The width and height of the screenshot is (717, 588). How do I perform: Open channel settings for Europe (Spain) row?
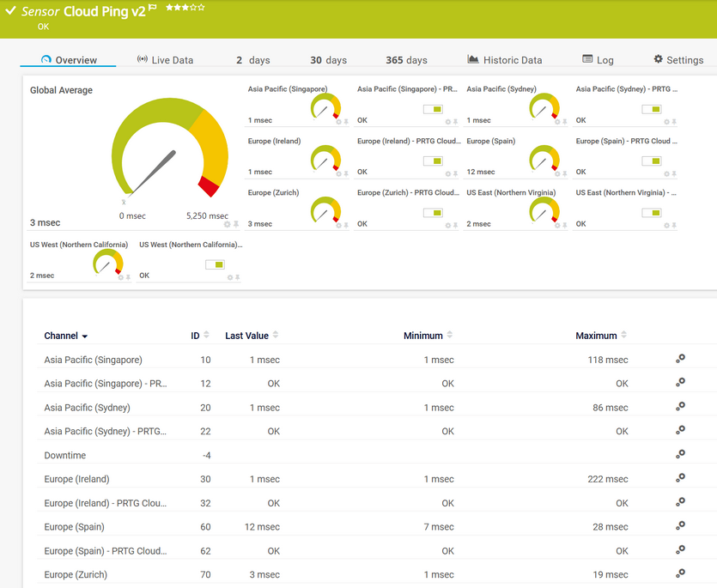680,526
